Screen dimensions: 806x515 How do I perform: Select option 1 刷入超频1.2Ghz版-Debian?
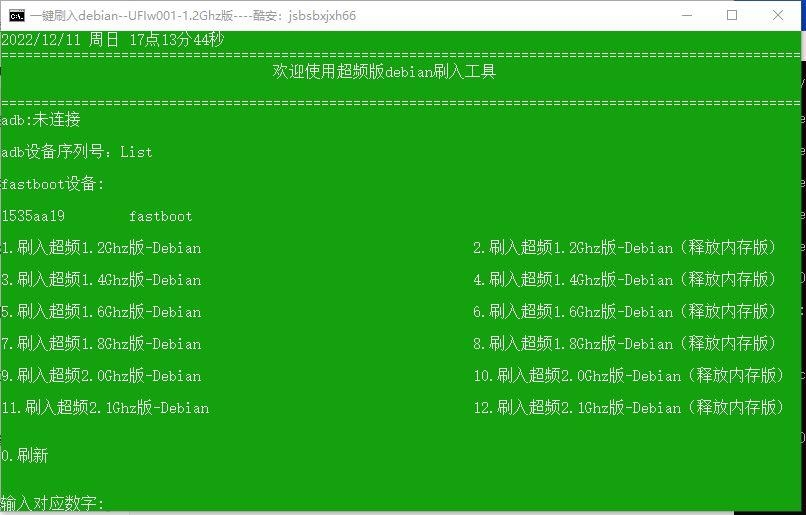click(x=101, y=248)
